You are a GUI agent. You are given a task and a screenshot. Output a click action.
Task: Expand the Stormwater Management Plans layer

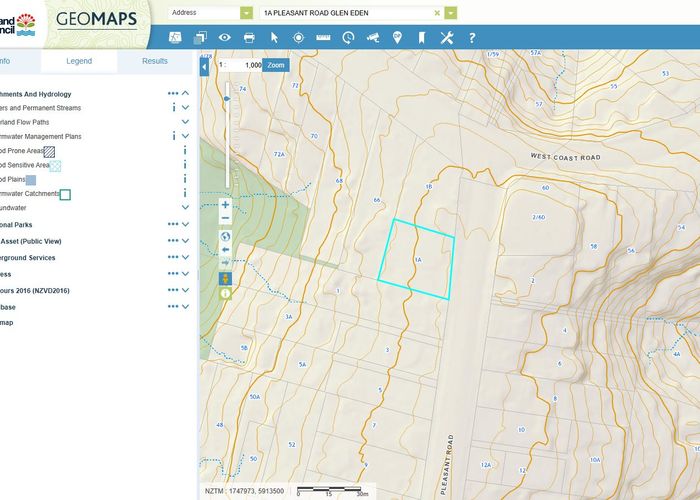click(x=185, y=136)
